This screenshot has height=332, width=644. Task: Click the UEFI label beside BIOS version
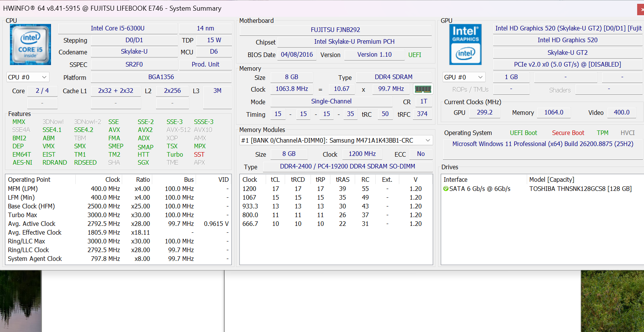click(415, 55)
